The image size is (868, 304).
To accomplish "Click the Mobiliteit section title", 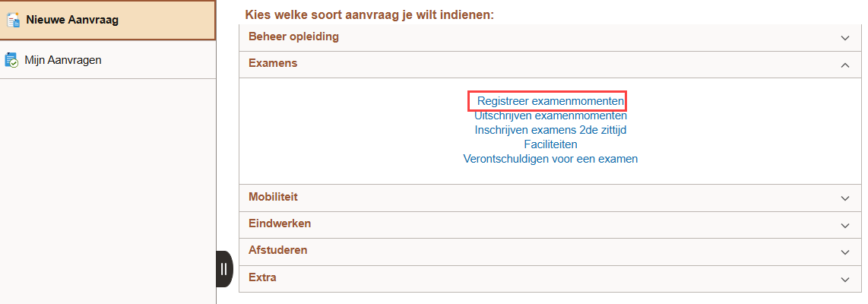I will (273, 197).
